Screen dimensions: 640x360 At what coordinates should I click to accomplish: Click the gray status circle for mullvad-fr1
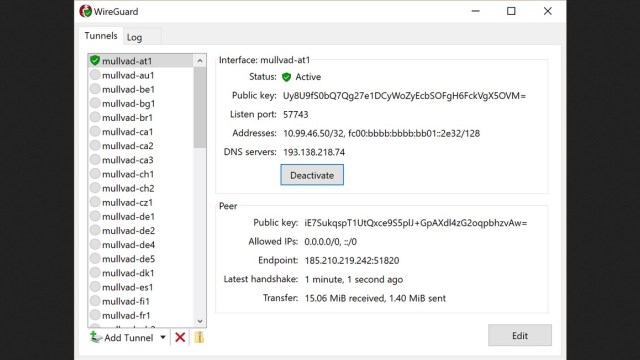pos(95,315)
